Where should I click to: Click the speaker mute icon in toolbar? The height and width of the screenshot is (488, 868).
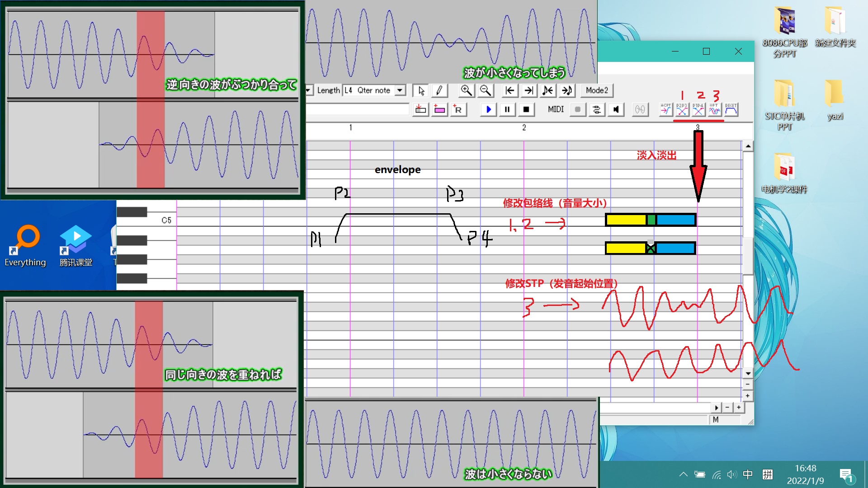click(616, 109)
